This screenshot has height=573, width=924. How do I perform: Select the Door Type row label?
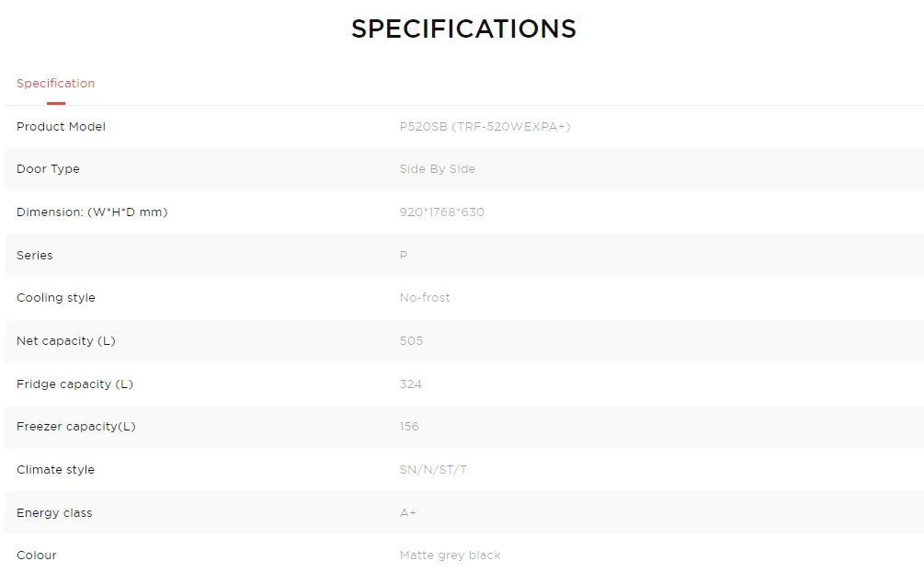coord(49,169)
